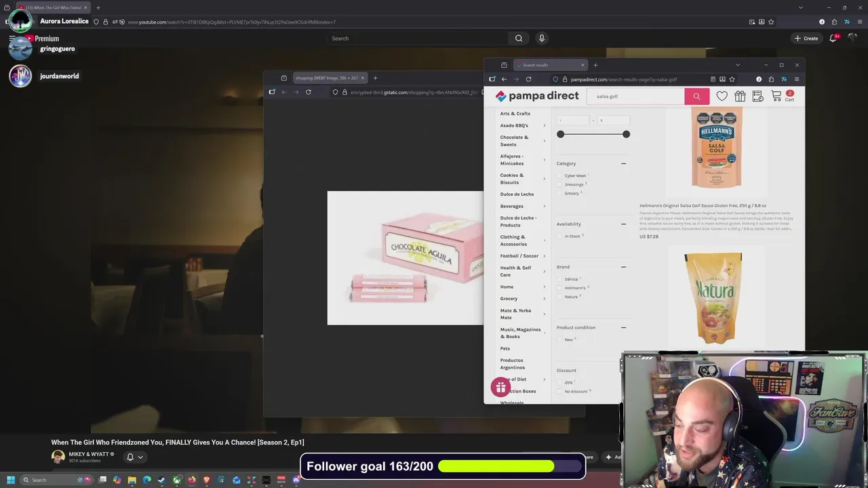
Task: Select the YouTube video tab in main browser
Action: point(53,7)
